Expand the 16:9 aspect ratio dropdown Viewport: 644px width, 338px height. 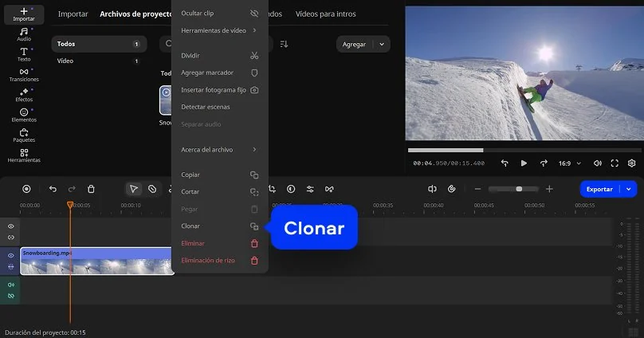coord(568,163)
